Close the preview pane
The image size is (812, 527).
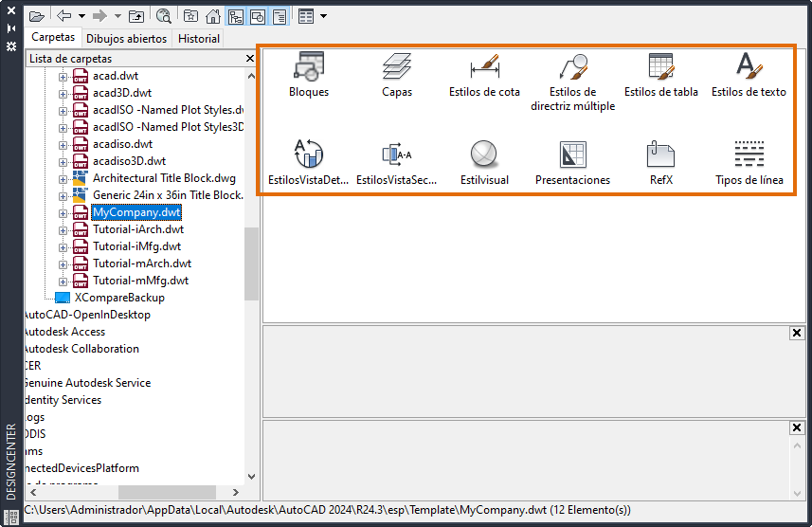pos(797,333)
